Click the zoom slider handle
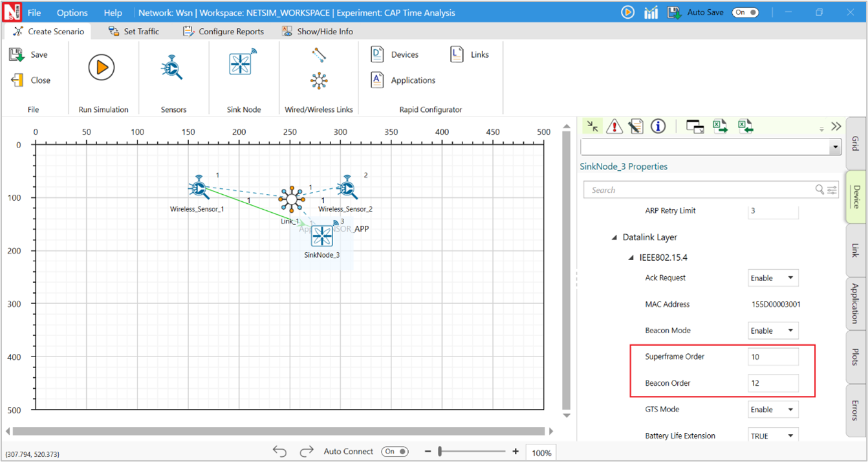Image resolution: width=868 pixels, height=462 pixels. click(x=440, y=452)
